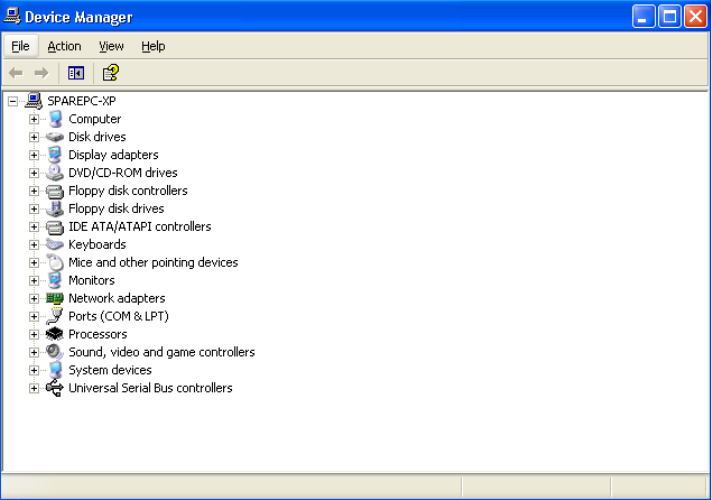This screenshot has width=712, height=500.
Task: Expand Universal Serial Bus controllers node
Action: point(34,388)
